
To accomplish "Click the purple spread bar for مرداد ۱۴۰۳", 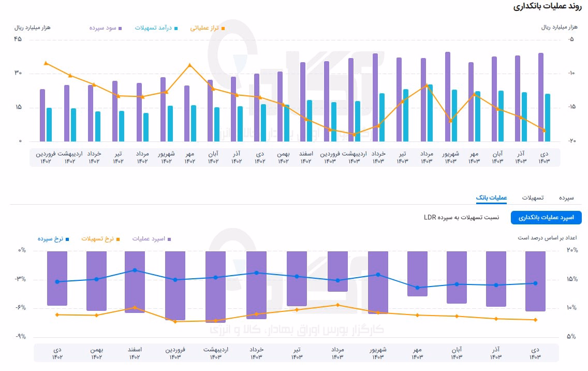I will point(337,272).
